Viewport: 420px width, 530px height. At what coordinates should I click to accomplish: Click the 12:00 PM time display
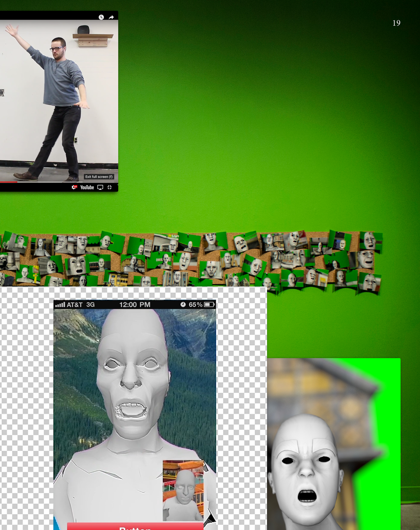coord(135,305)
